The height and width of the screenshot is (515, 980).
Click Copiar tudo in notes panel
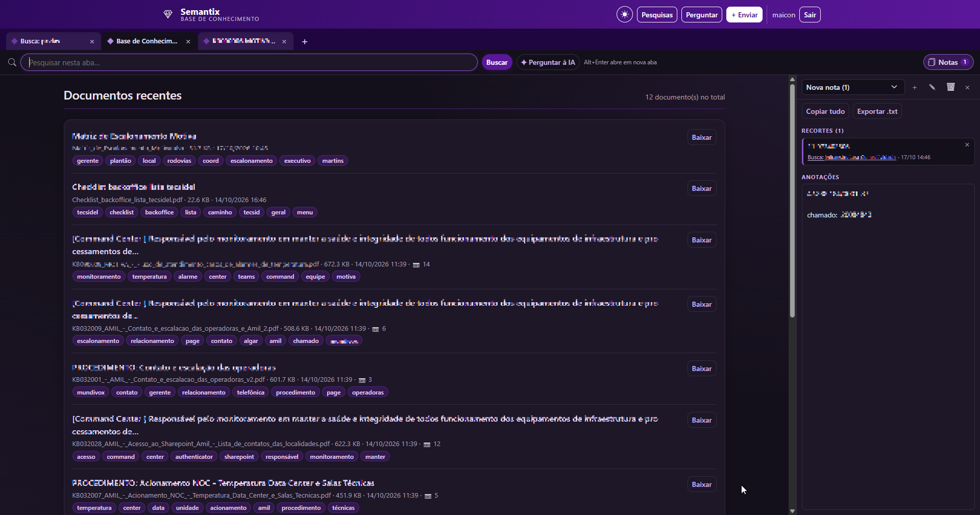click(825, 111)
